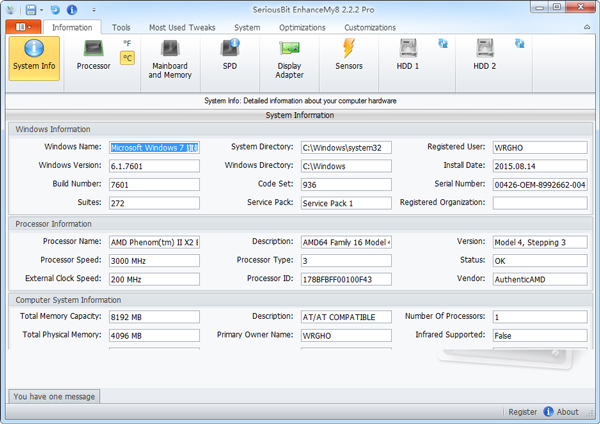
Task: Click the System Directory field
Action: 346,148
